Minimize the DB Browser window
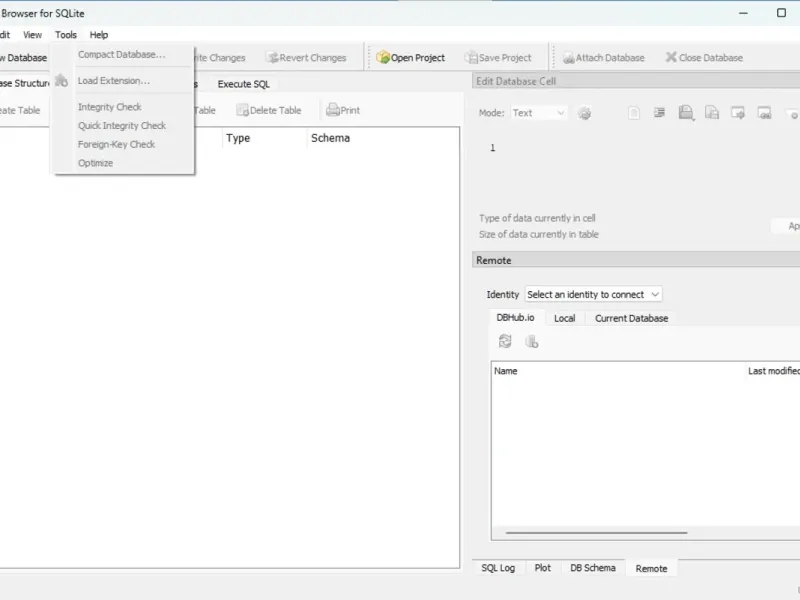Image resolution: width=800 pixels, height=600 pixels. coord(743,13)
